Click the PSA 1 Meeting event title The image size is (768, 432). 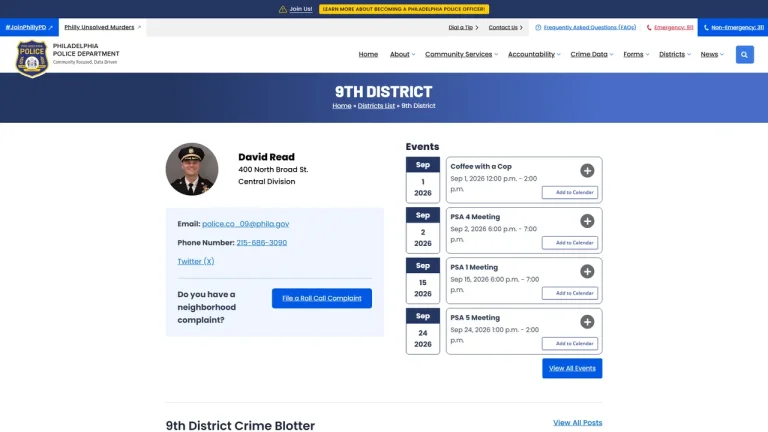click(474, 267)
